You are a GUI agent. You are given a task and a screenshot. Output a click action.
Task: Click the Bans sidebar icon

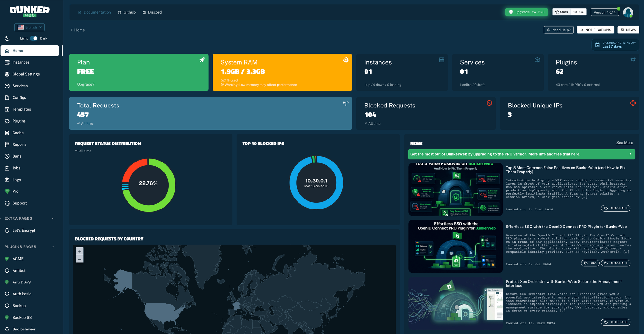7,156
